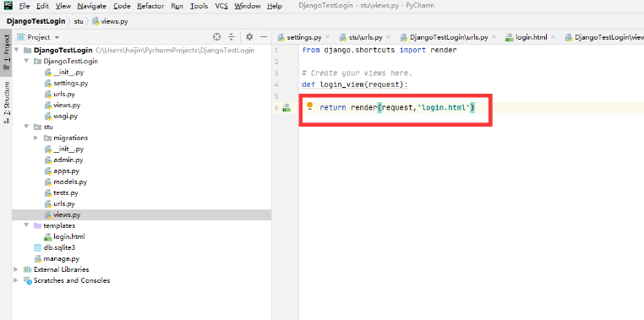
Task: Open the Run menu
Action: click(x=177, y=6)
